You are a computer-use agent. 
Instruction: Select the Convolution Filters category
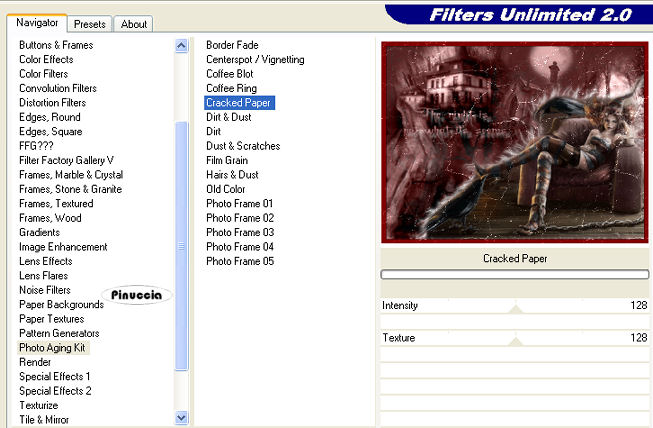point(58,88)
